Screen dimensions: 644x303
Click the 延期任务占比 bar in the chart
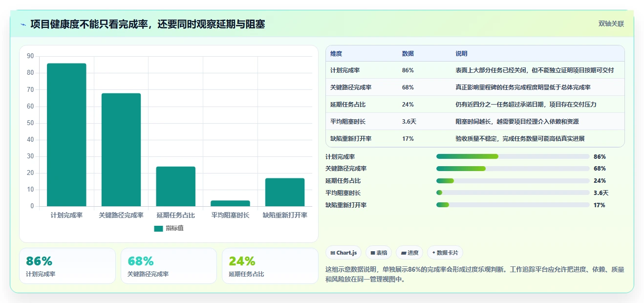[176, 186]
